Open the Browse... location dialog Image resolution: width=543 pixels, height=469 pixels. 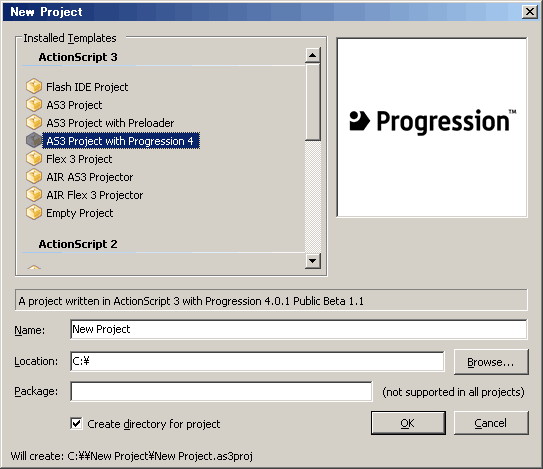491,362
